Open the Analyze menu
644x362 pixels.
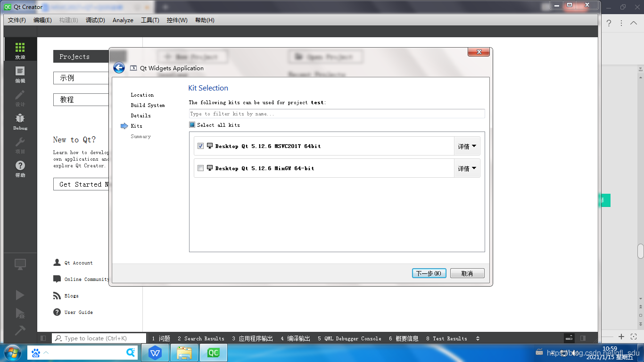click(x=123, y=20)
